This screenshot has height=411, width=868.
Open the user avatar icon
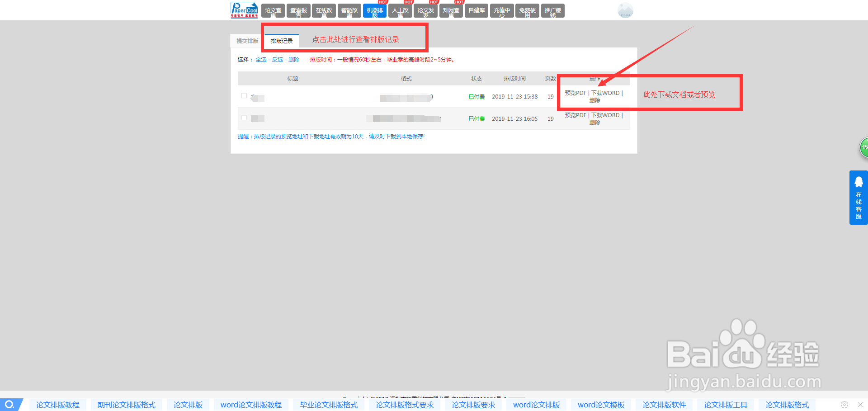[x=625, y=10]
